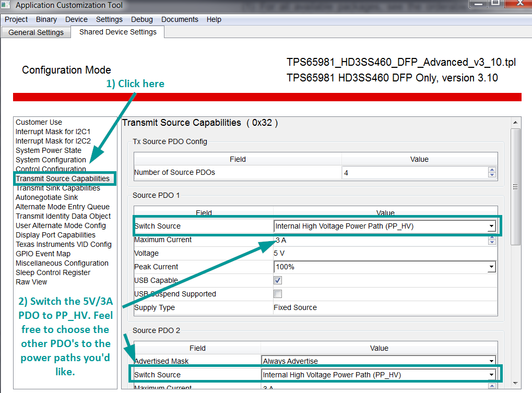Screen dimensions: 532x393
Task: Select Autonegotiate Sink entry
Action: 47,197
